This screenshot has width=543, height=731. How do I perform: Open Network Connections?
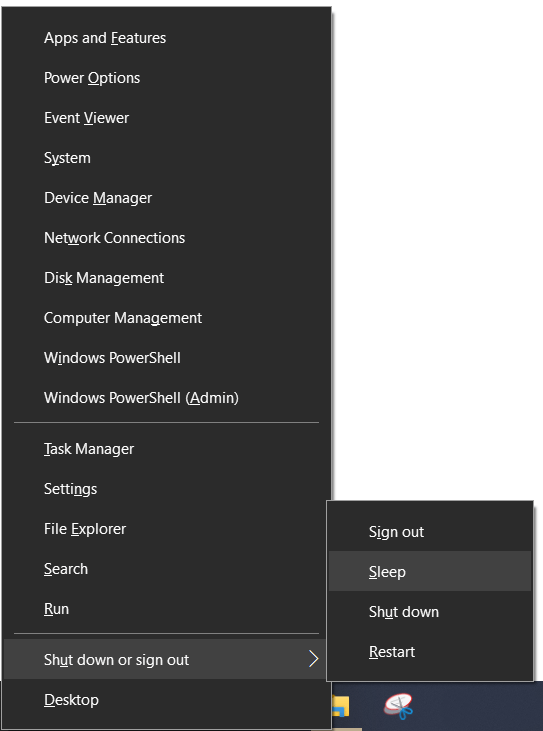pos(166,238)
